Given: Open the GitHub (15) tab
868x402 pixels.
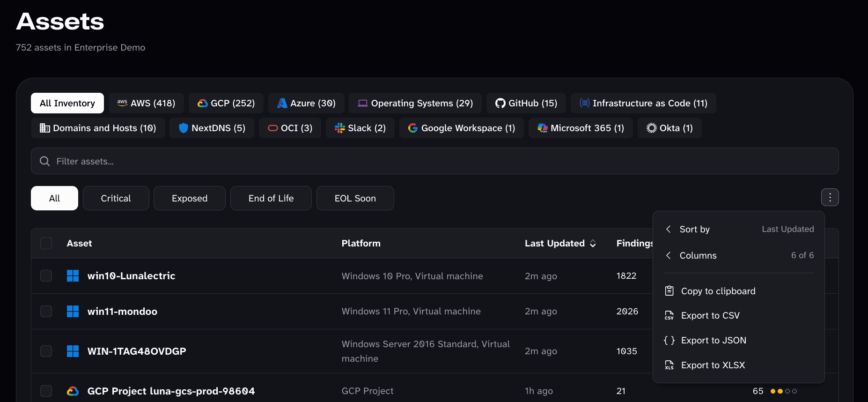Looking at the screenshot, I should pos(526,103).
